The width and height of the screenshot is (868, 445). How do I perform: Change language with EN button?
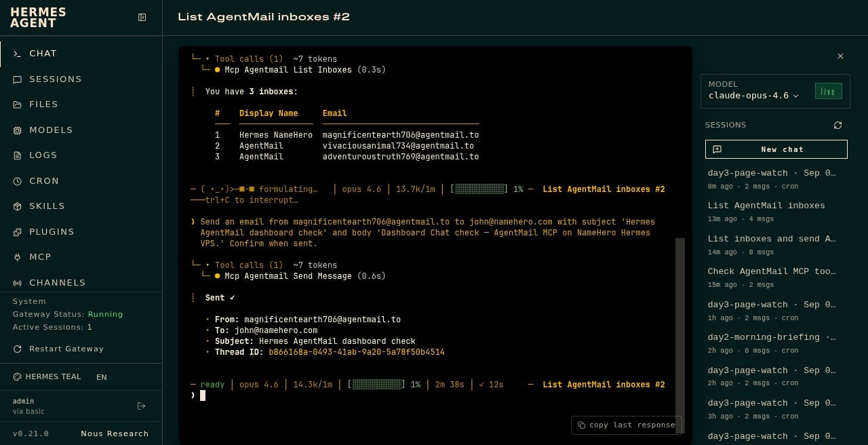(x=102, y=377)
